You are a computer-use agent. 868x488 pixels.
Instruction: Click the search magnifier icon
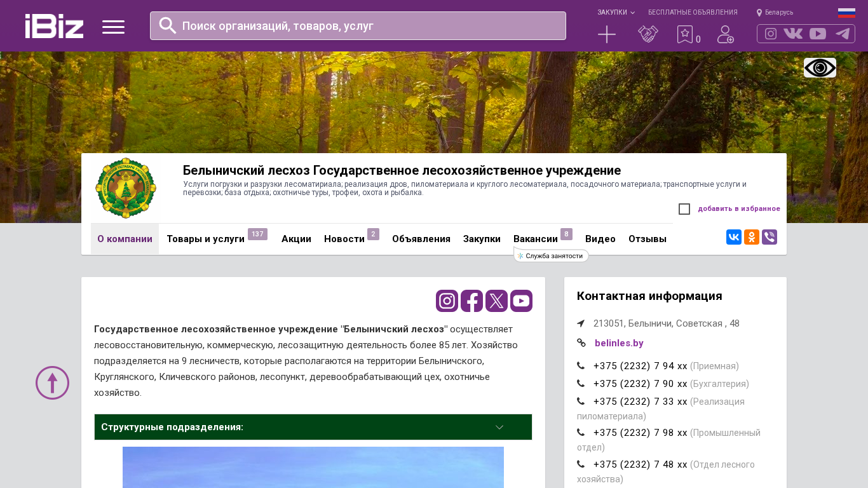167,25
